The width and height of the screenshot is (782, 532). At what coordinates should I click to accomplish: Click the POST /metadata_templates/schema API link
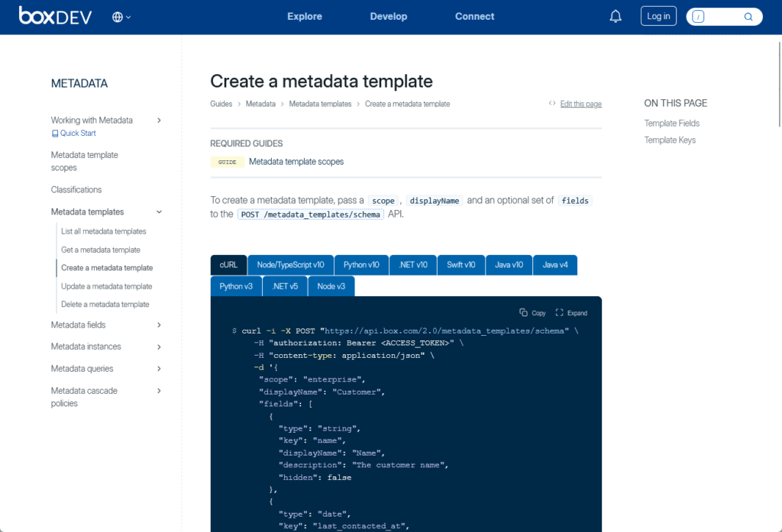(x=310, y=214)
